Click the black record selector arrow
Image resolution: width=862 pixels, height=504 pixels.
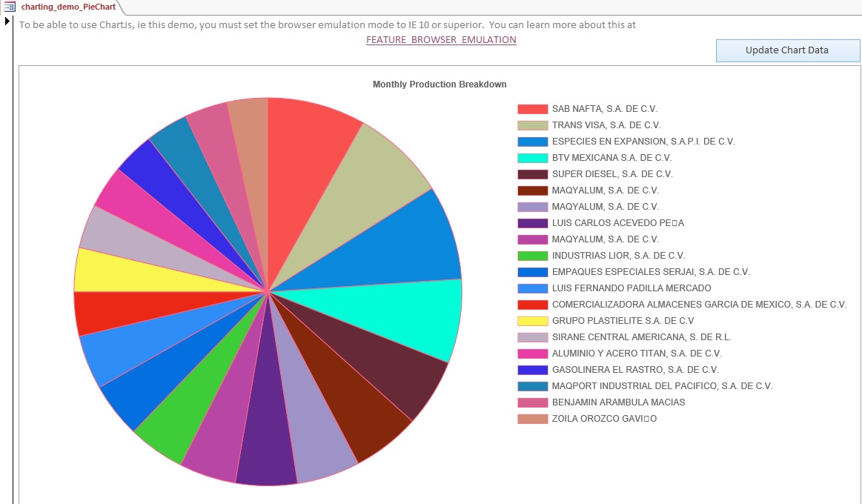tap(7, 21)
